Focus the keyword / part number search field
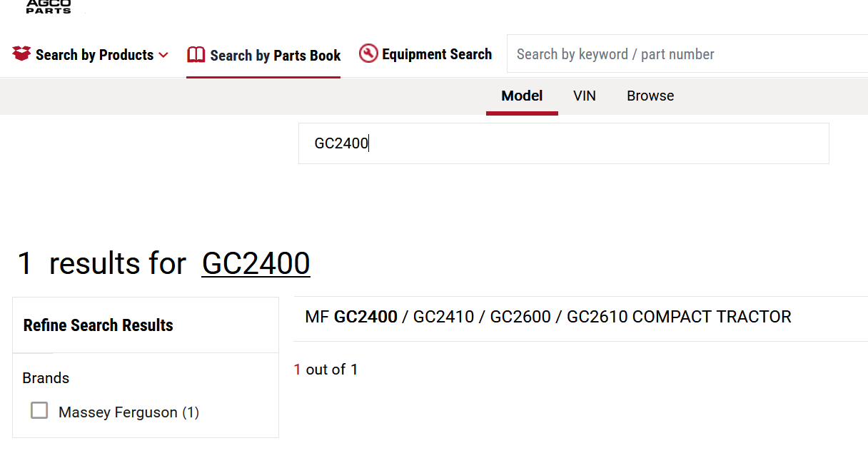Viewport: 868px width, 473px height. point(685,54)
